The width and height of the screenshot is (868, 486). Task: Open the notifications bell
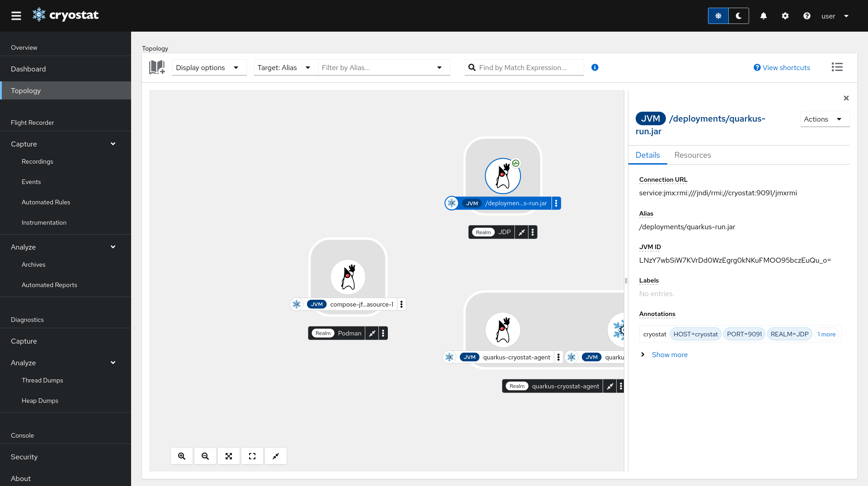coord(763,16)
